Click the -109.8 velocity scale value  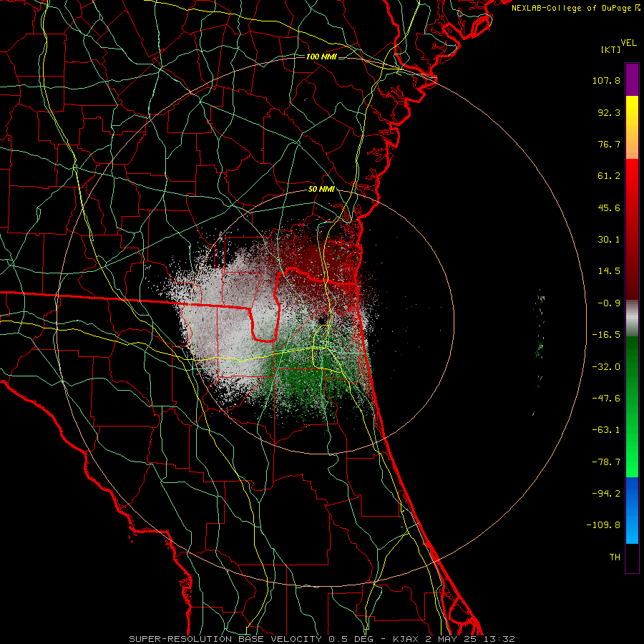[x=603, y=525]
